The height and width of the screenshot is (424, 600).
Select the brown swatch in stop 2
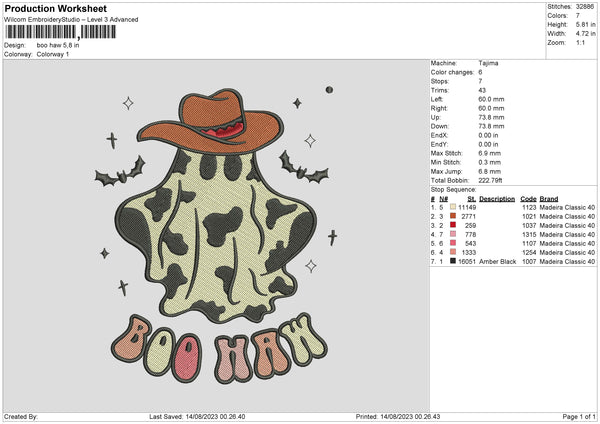[452, 216]
